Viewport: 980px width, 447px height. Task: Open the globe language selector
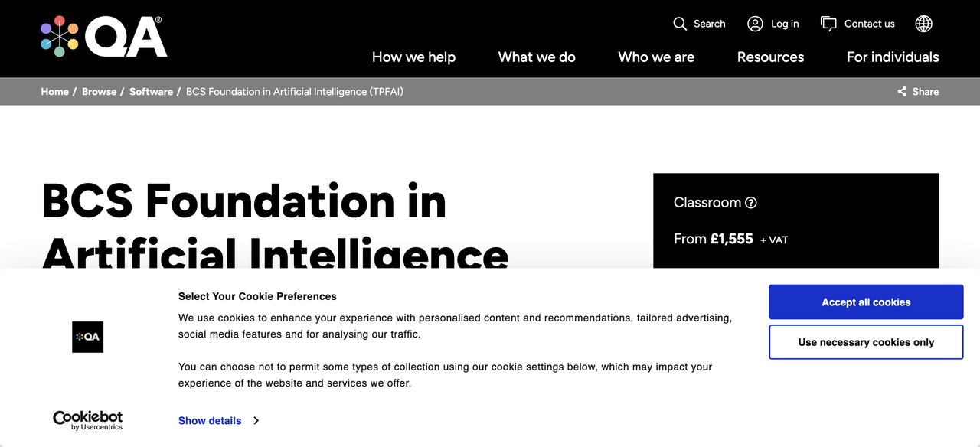tap(924, 24)
